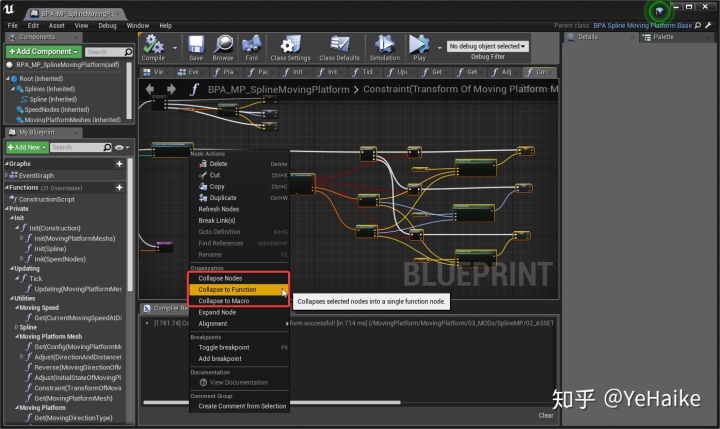Choose Expand Node

tap(239, 312)
